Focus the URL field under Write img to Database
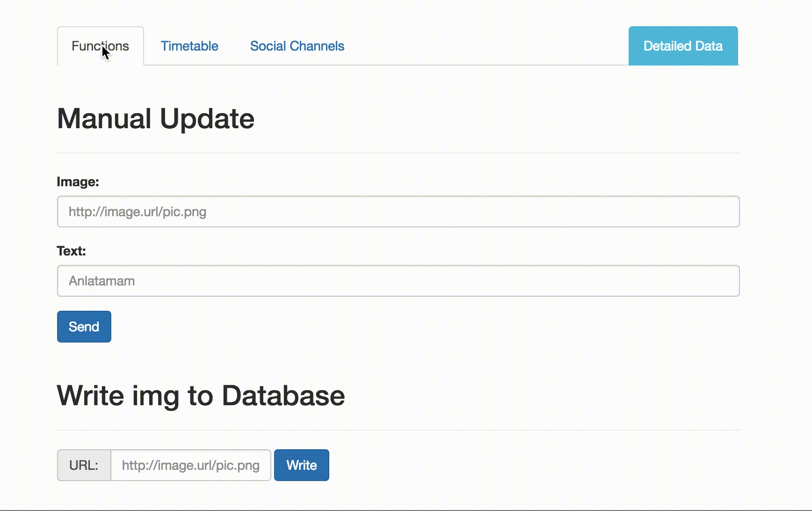This screenshot has width=812, height=511. (x=191, y=465)
